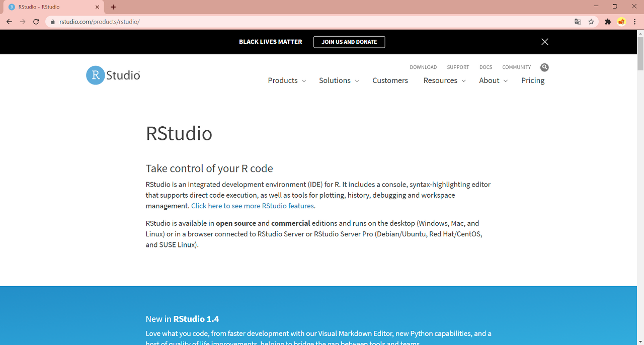Expand the Solutions dropdown menu
Screen dimensions: 644x345
[339, 80]
